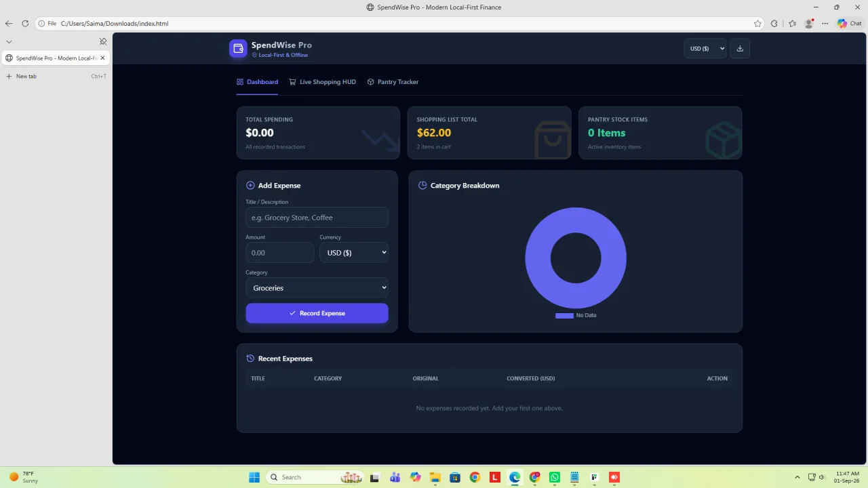
Task: Open a New tab in the sidebar
Action: [x=56, y=77]
